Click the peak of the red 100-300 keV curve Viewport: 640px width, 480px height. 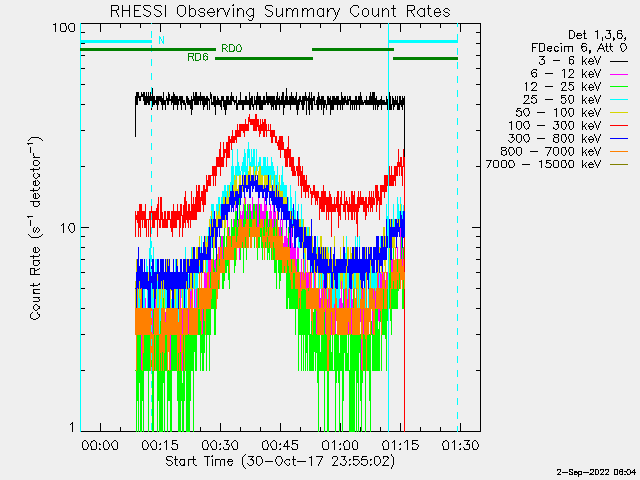(x=255, y=120)
